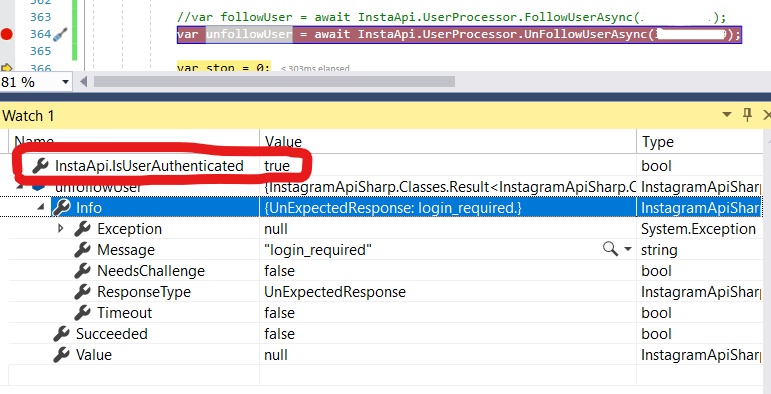The width and height of the screenshot is (771, 394).
Task: Click UnFollowUserAsync method call in editor
Action: pyautogui.click(x=587, y=34)
